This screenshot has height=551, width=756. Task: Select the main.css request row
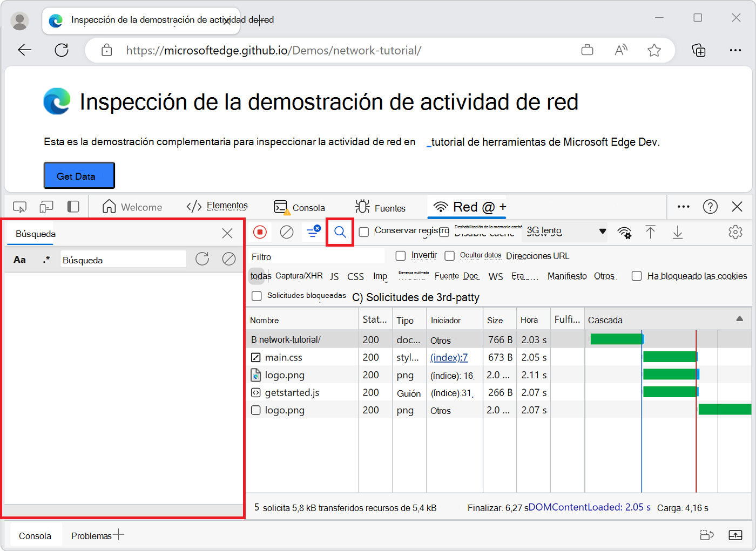point(498,357)
